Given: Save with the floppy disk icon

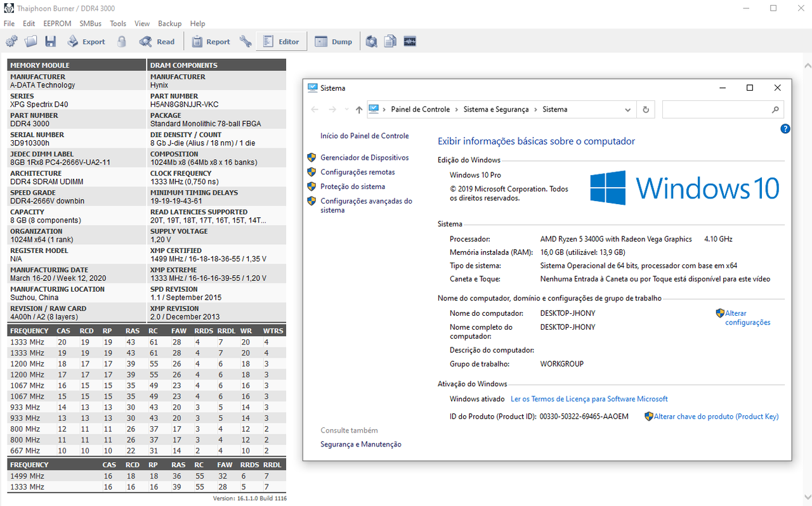Looking at the screenshot, I should point(51,42).
